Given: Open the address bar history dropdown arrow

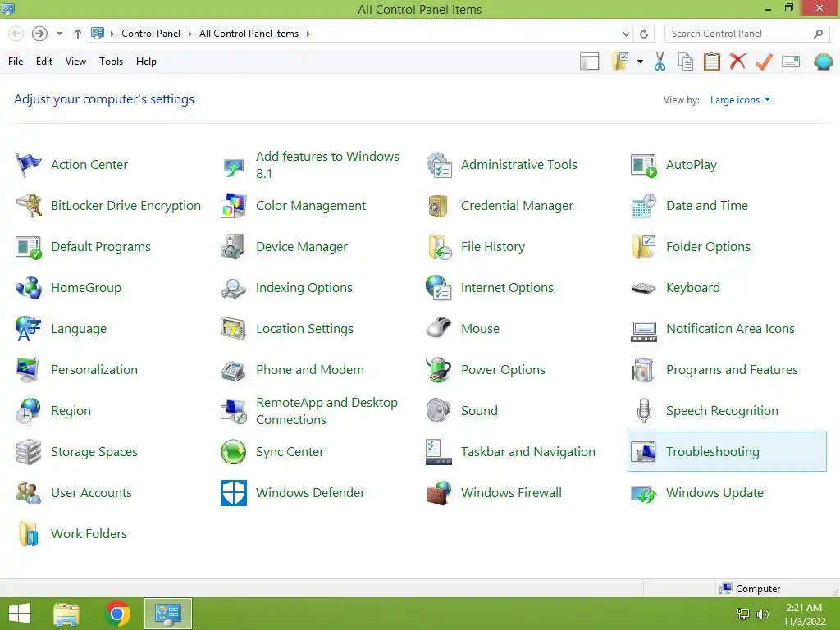Looking at the screenshot, I should pos(626,34).
